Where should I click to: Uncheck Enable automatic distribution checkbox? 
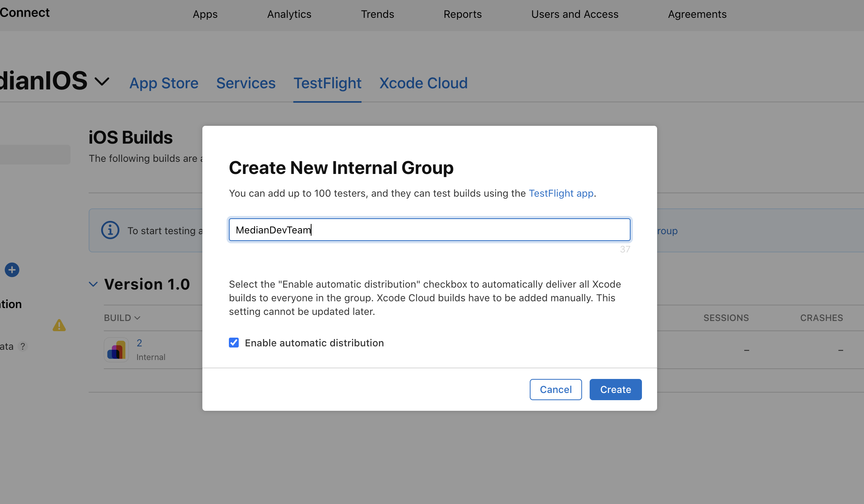pos(234,343)
